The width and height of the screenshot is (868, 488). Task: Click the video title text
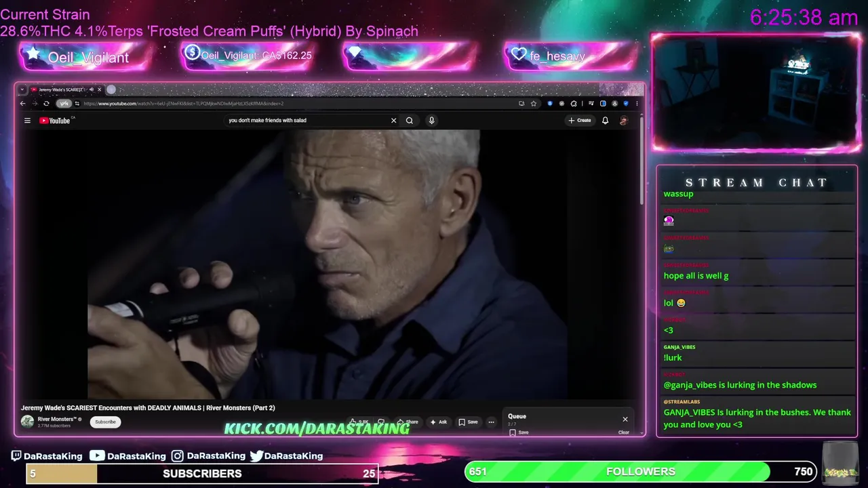(x=148, y=408)
